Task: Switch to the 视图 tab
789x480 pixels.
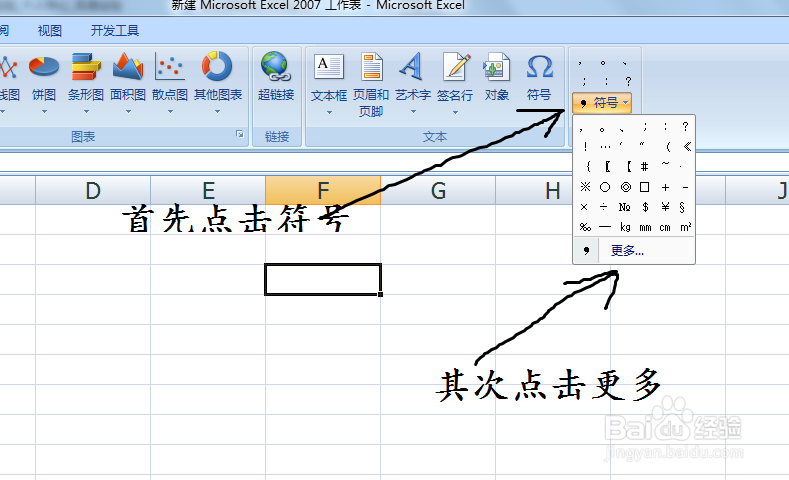Action: (x=50, y=31)
